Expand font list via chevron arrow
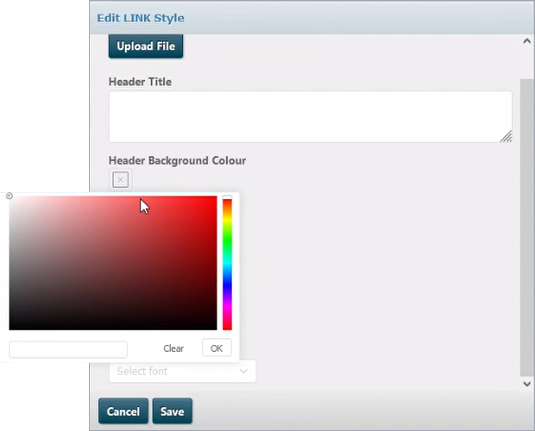The width and height of the screenshot is (535, 431). coord(244,371)
